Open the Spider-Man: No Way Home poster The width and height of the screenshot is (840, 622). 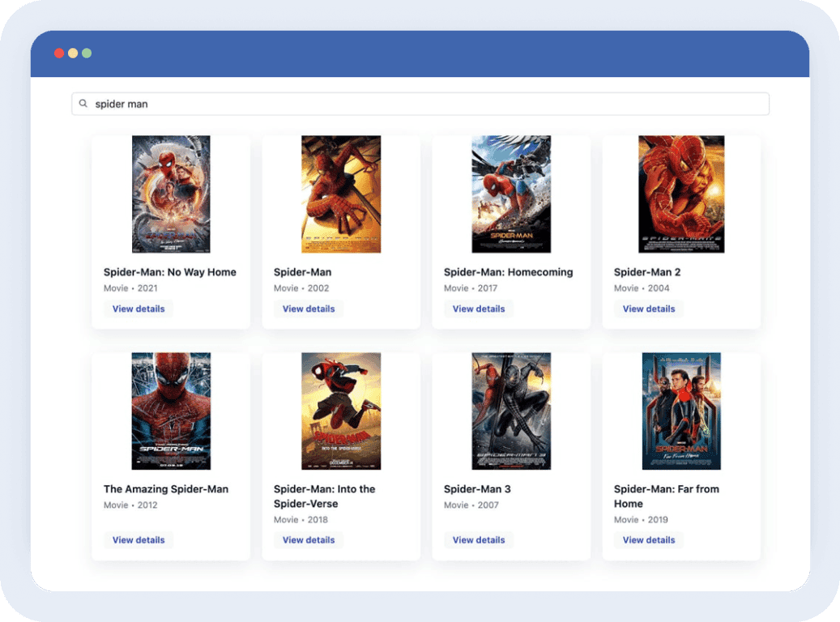(171, 194)
